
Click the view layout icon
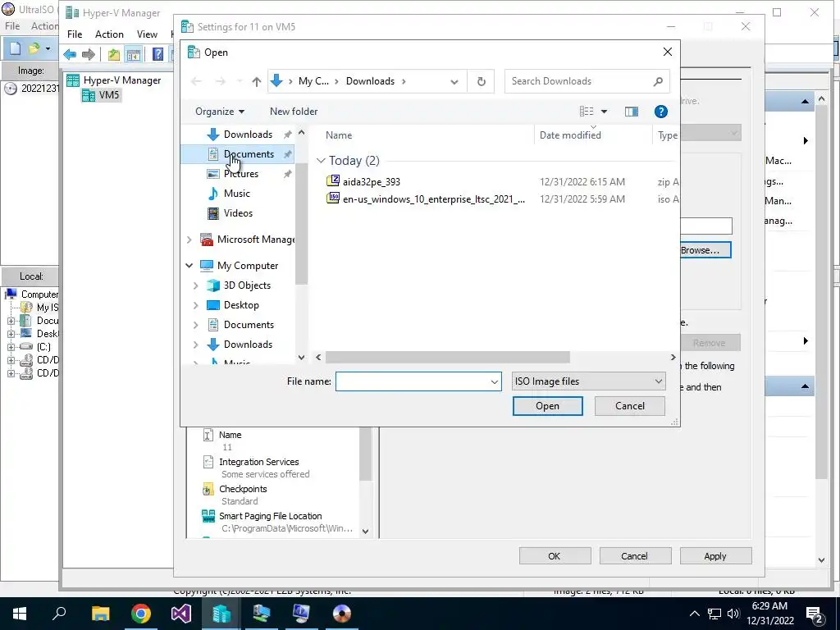coord(587,112)
